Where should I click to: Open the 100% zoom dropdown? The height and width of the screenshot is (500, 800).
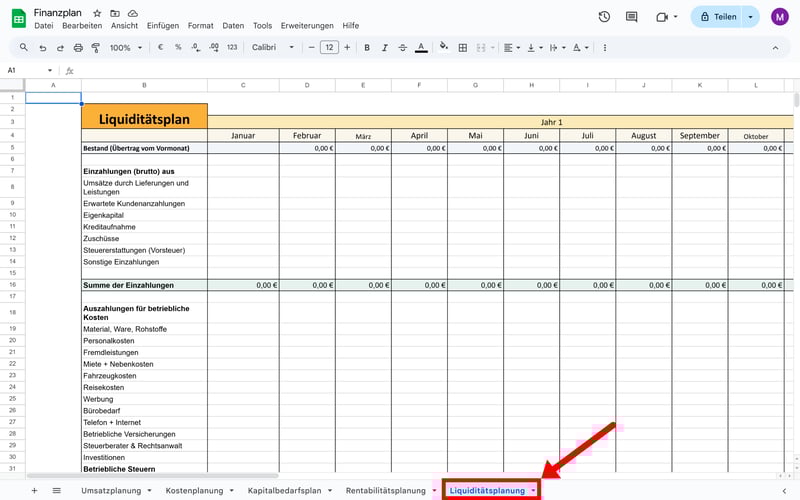pyautogui.click(x=125, y=47)
